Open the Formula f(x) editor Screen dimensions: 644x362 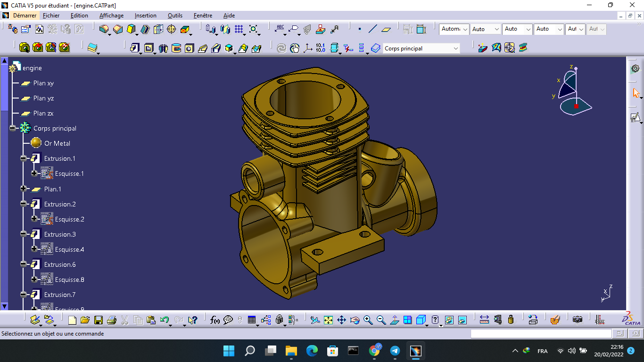pos(215,321)
